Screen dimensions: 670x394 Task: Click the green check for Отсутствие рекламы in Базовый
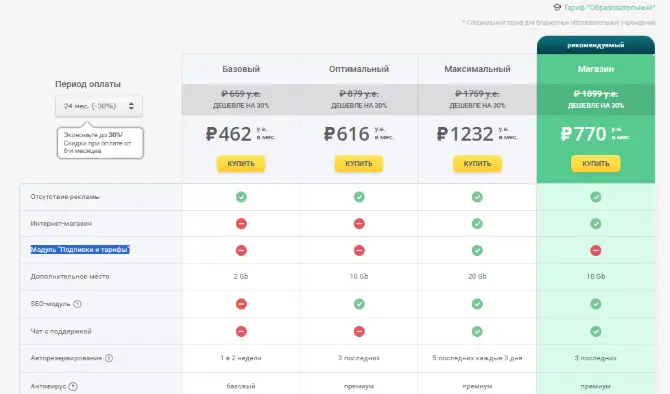coord(241,197)
